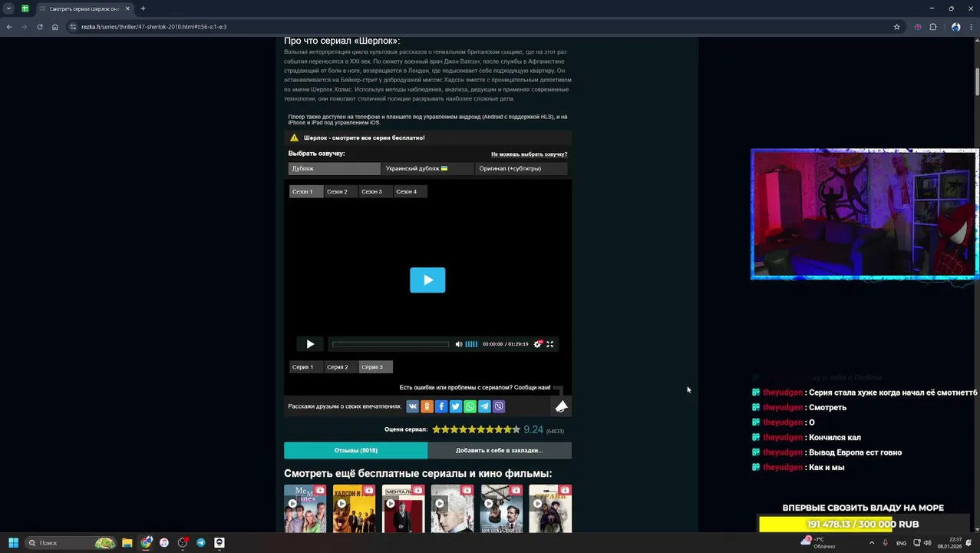This screenshot has height=553, width=980.
Task: Open 'Не можешь выбрать озвучку?' link
Action: (529, 154)
